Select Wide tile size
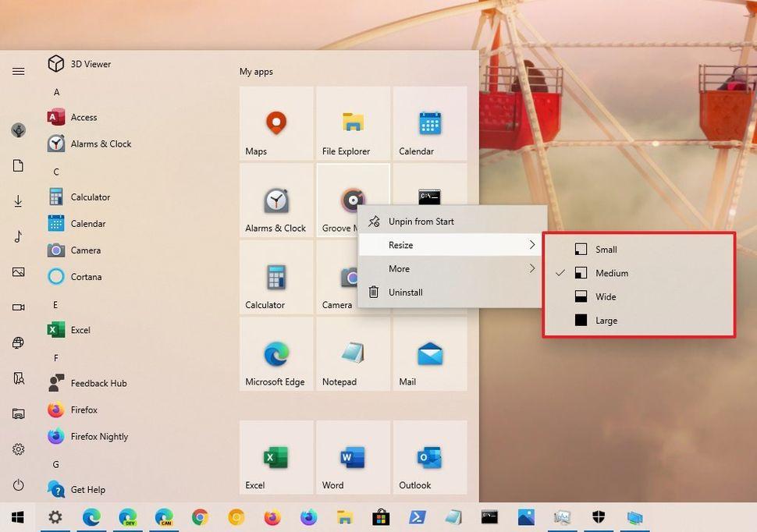This screenshot has width=757, height=532. (x=638, y=296)
